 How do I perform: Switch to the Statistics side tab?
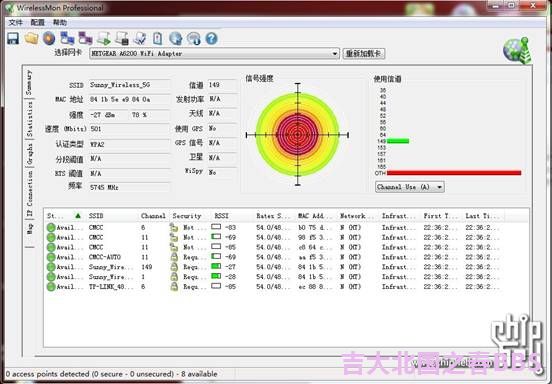(30, 119)
